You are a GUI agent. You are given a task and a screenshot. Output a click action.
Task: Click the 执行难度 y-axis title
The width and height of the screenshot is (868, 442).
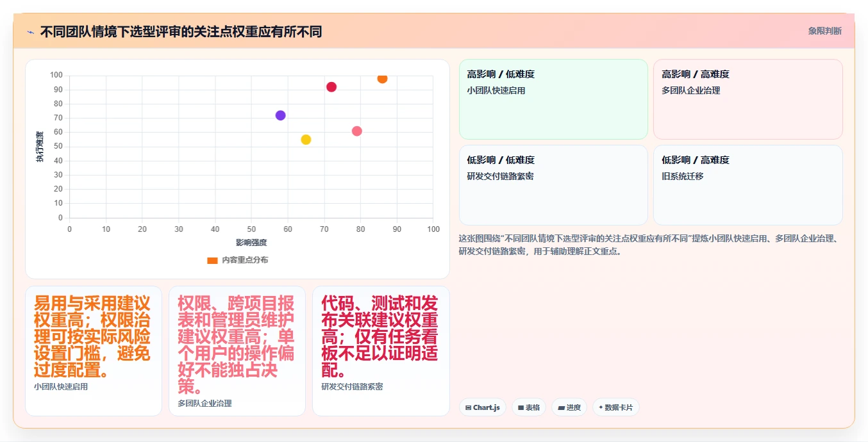click(40, 147)
